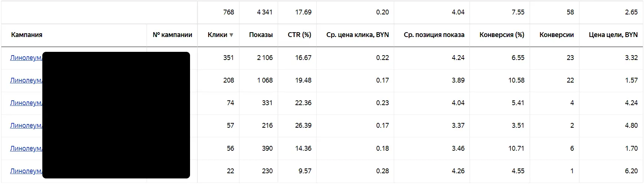This screenshot has width=644, height=184.
Task: Click the Цена цели, BYN header
Action: tap(613, 35)
